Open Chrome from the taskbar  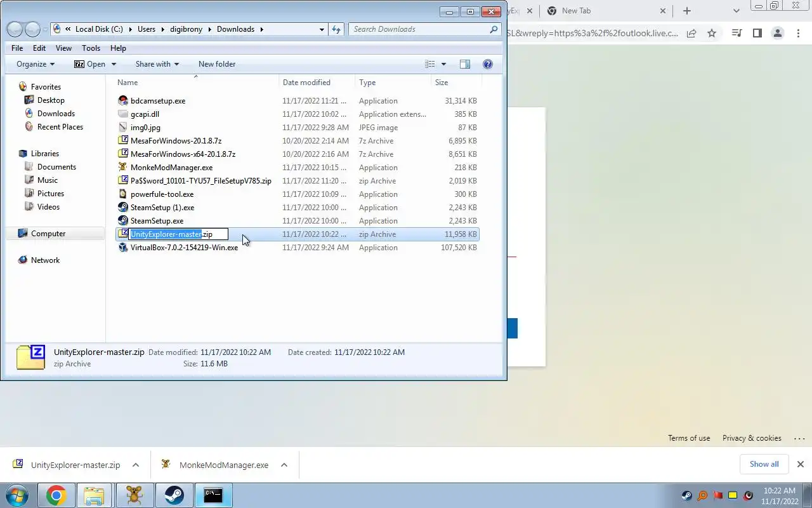pos(56,495)
